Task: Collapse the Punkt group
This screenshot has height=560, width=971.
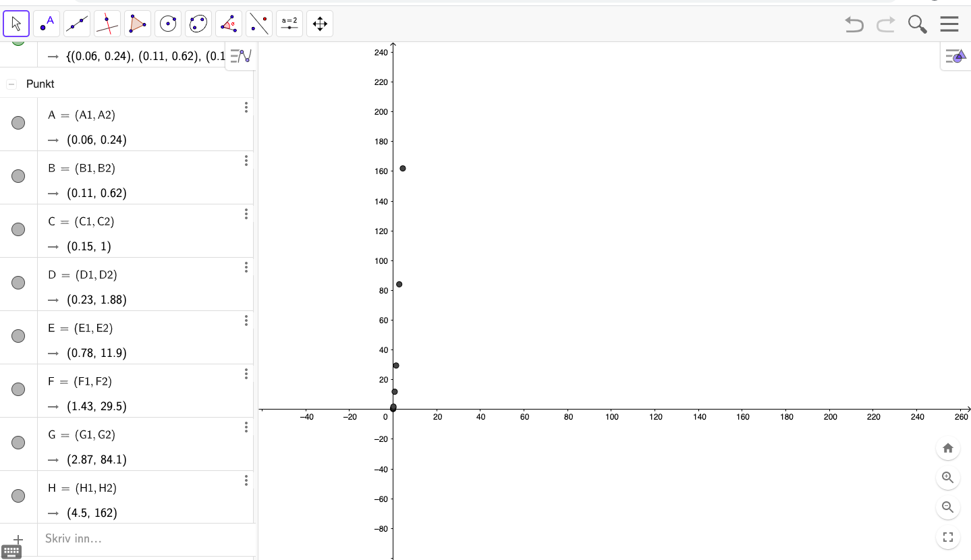Action: [x=11, y=84]
